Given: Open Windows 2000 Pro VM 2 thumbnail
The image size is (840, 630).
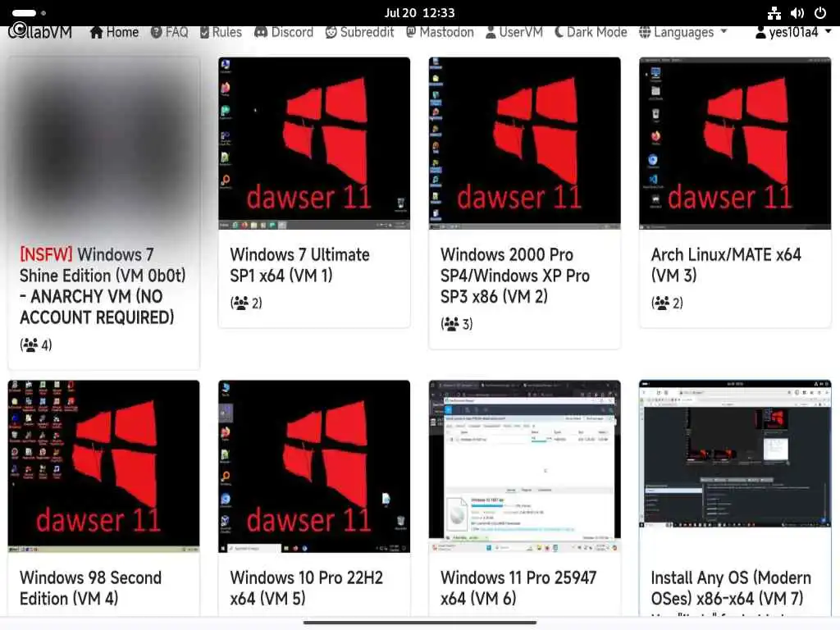Looking at the screenshot, I should [525, 144].
